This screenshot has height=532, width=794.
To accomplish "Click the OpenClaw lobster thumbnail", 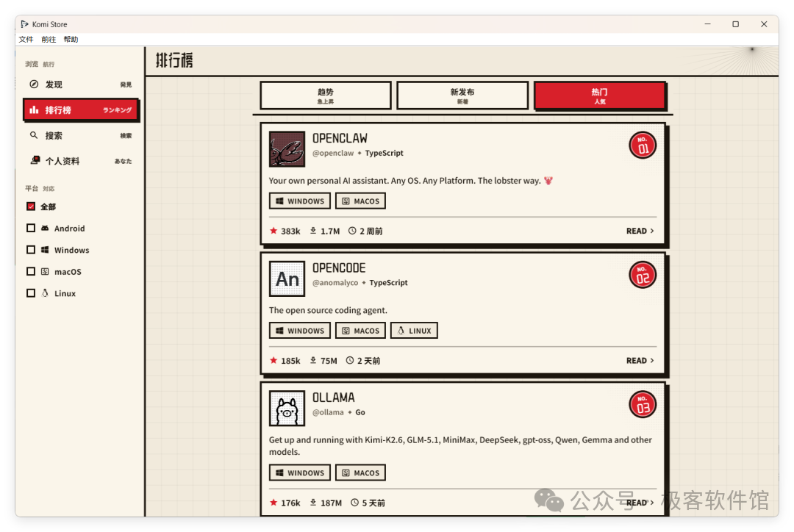I will (287, 149).
